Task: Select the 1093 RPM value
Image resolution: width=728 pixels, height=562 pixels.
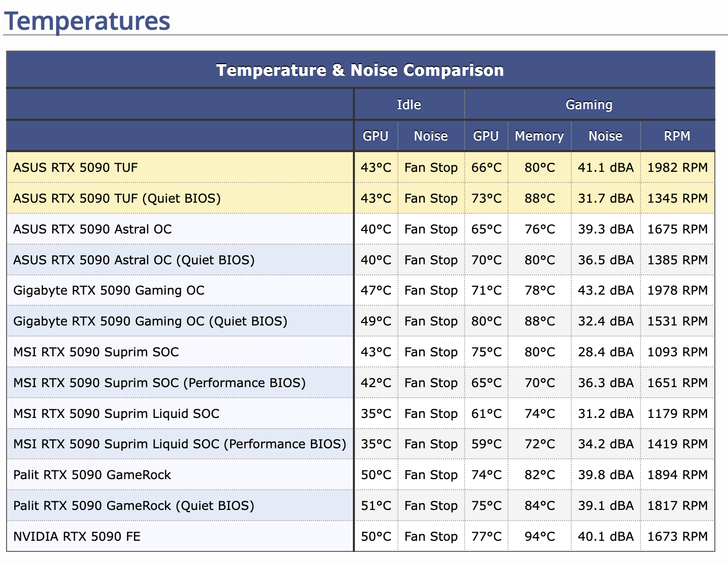Action: (677, 352)
